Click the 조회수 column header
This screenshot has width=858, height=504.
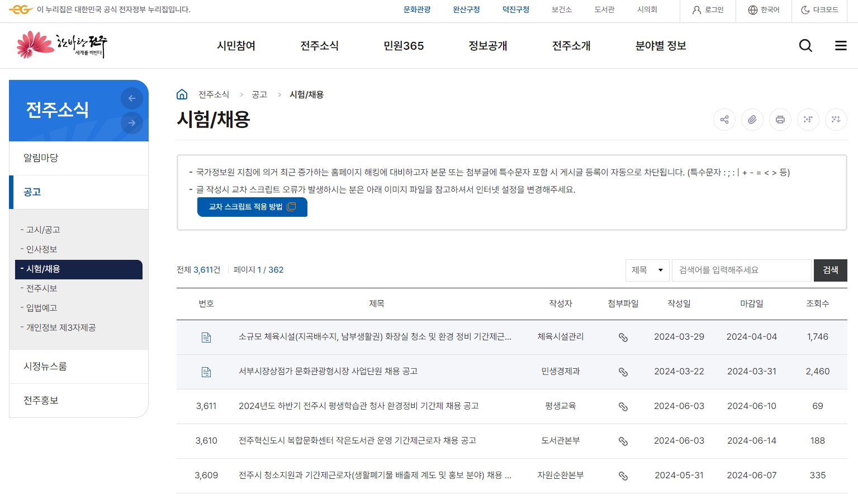pyautogui.click(x=817, y=304)
